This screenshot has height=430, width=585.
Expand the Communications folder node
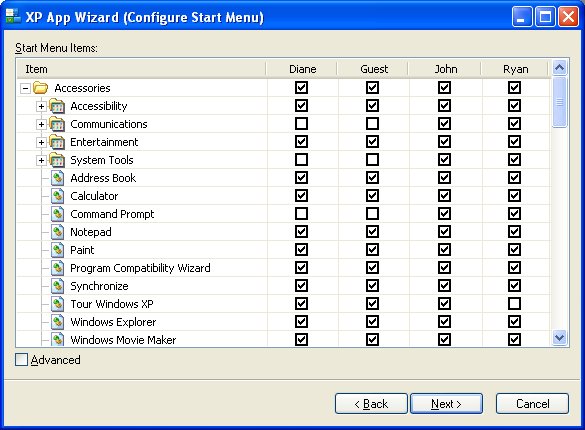tap(41, 124)
